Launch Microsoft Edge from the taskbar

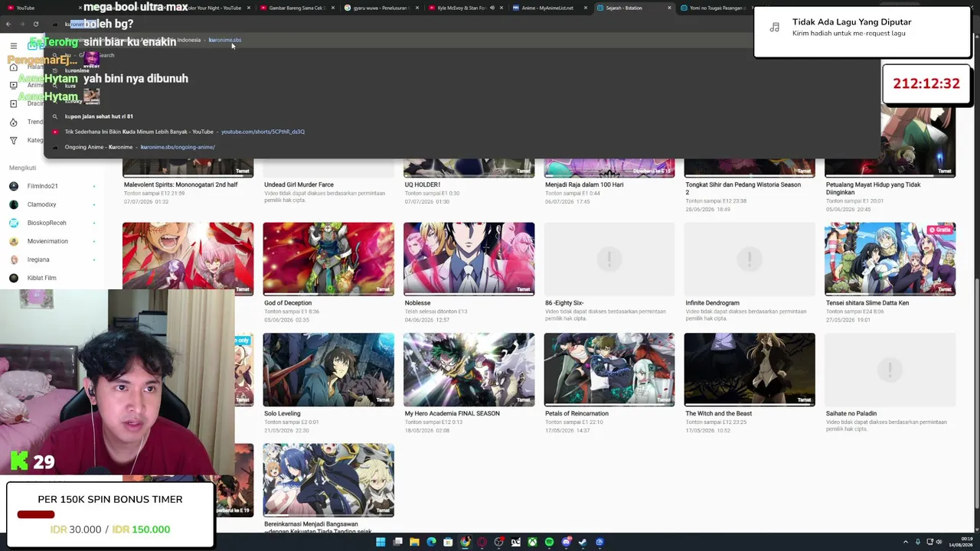(x=431, y=542)
